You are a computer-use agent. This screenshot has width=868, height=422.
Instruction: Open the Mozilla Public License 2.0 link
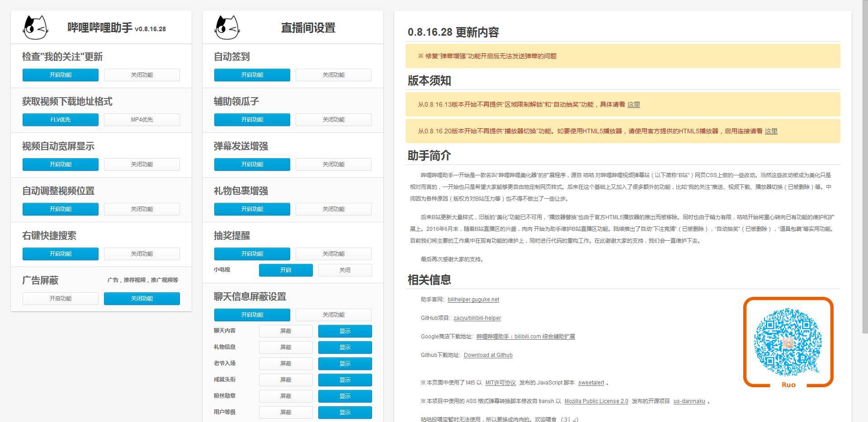coord(595,401)
